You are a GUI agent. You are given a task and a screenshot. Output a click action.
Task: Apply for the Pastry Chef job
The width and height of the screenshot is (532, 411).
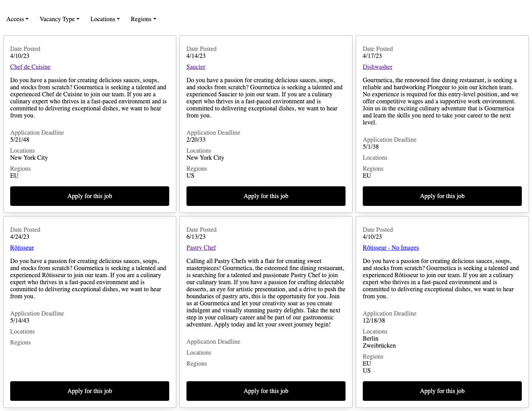266,391
